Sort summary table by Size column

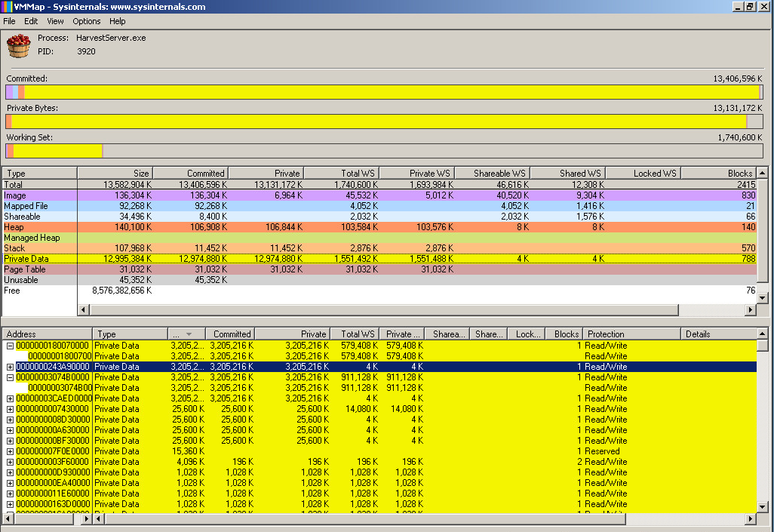click(x=115, y=173)
